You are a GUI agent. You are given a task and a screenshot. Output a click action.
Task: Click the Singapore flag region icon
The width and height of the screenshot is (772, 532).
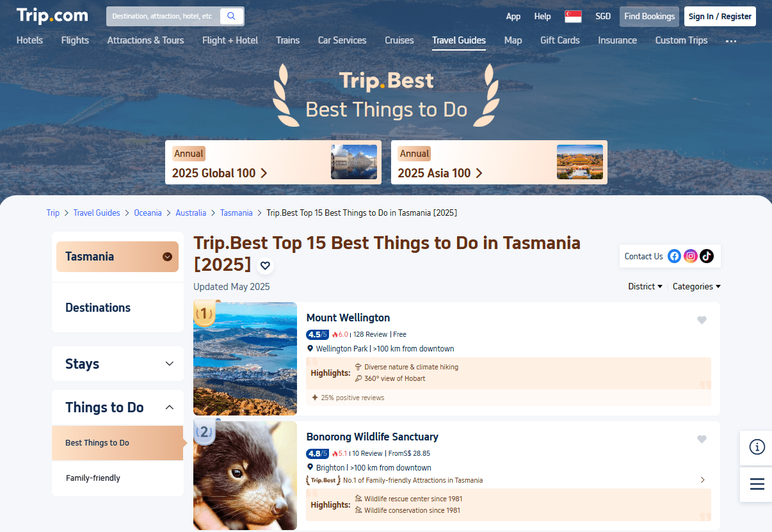(573, 17)
